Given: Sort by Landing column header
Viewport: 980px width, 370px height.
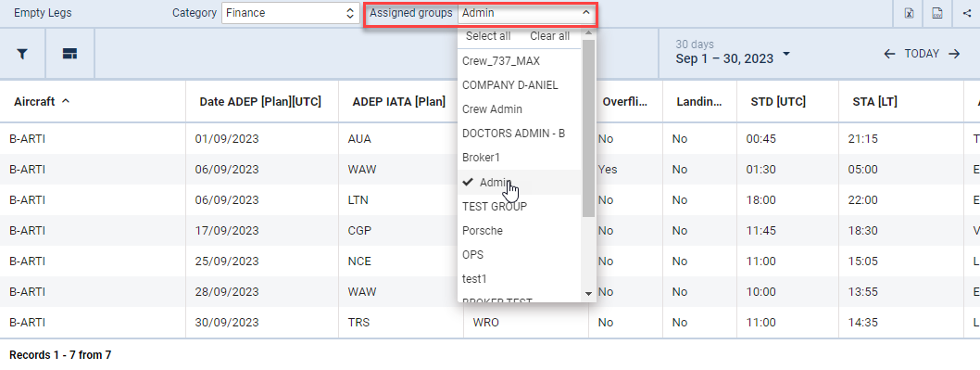Looking at the screenshot, I should tap(699, 101).
